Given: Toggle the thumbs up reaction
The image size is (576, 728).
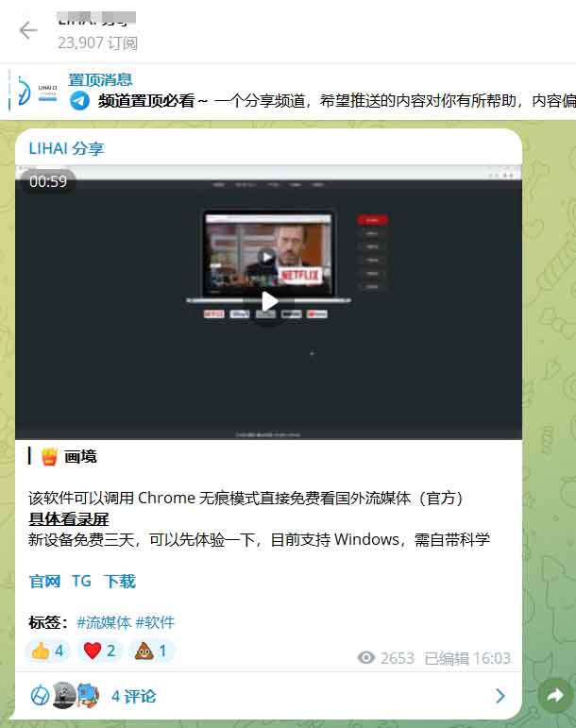Looking at the screenshot, I should pos(48,651).
